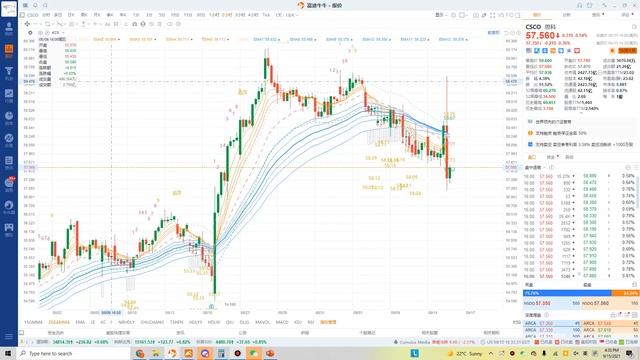The image size is (640, 360).
Task: Tick the checkbox left of CSCO tab
Action: tap(22, 15)
